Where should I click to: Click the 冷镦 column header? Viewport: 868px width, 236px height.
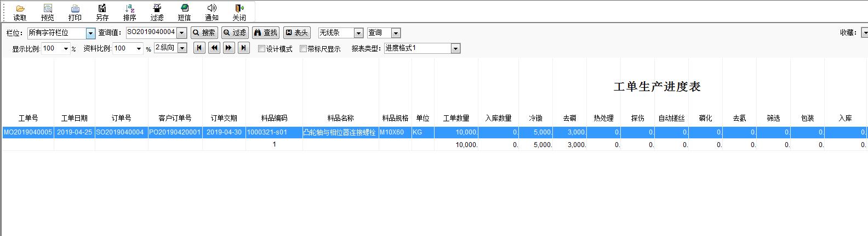pos(536,118)
